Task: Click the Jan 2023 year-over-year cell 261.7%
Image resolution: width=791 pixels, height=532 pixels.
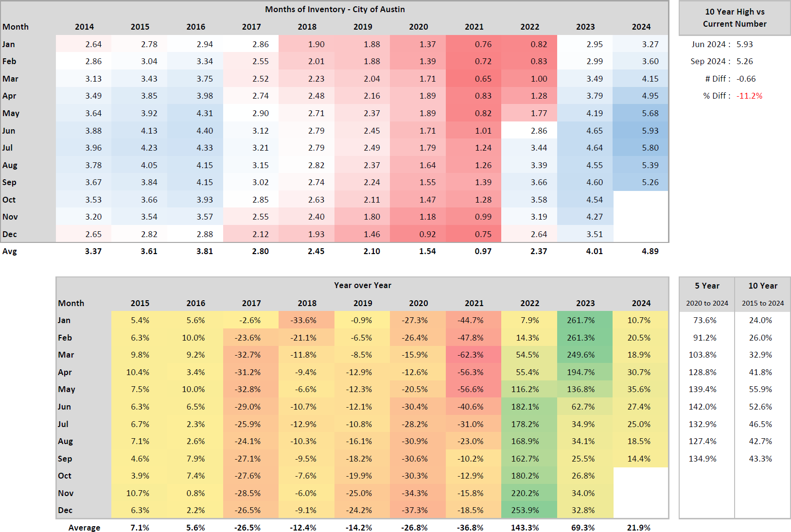Action: click(580, 320)
